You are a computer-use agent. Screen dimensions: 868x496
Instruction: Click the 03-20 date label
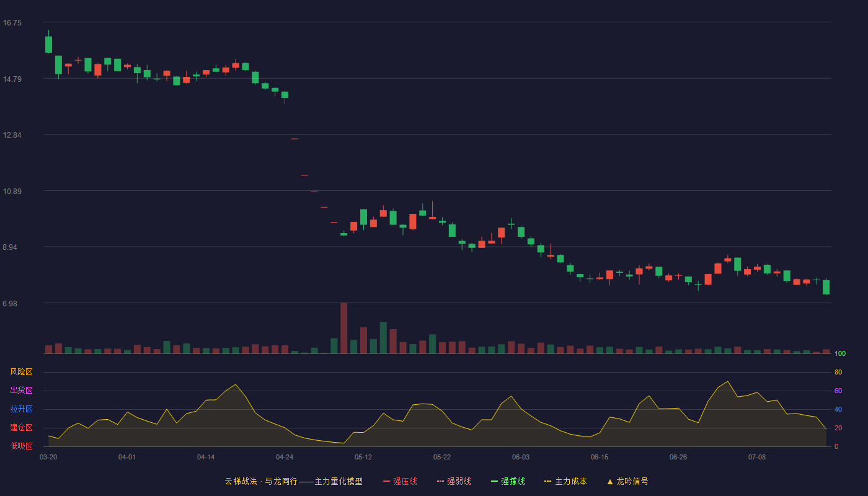pyautogui.click(x=48, y=457)
